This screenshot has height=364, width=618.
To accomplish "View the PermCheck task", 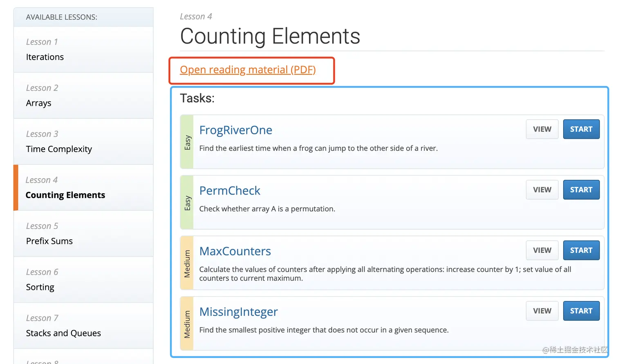I will pos(542,190).
